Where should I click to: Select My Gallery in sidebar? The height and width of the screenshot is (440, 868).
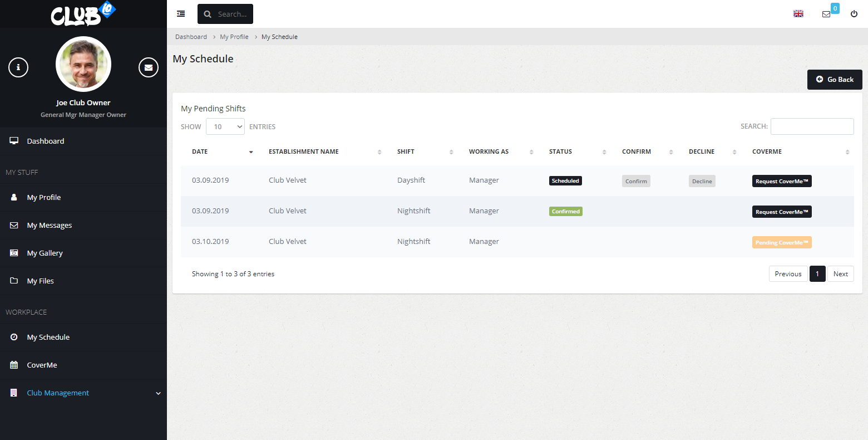pos(45,253)
